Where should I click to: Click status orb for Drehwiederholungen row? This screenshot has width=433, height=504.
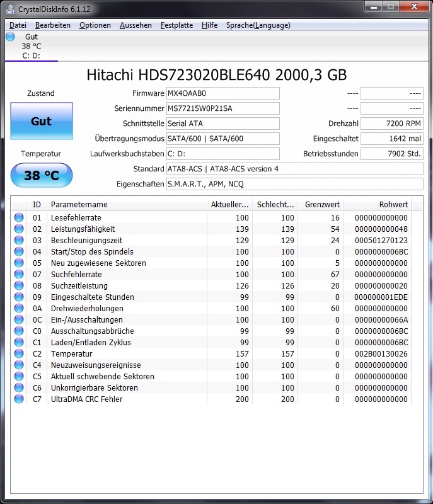point(19,308)
